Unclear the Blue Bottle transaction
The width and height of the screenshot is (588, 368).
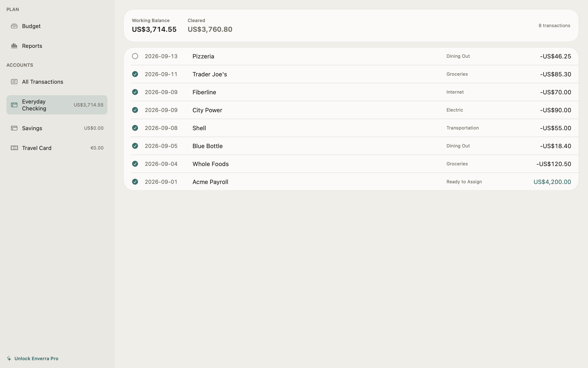(x=135, y=146)
